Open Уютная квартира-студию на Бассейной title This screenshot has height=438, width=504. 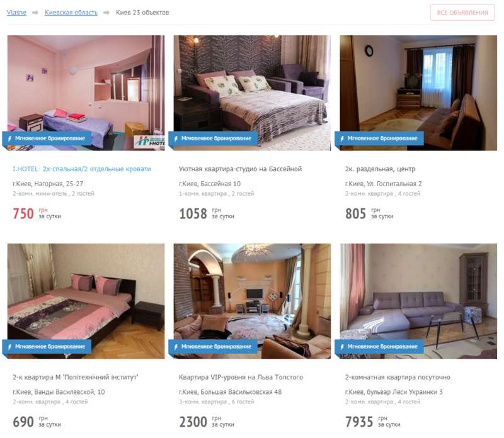[240, 169]
